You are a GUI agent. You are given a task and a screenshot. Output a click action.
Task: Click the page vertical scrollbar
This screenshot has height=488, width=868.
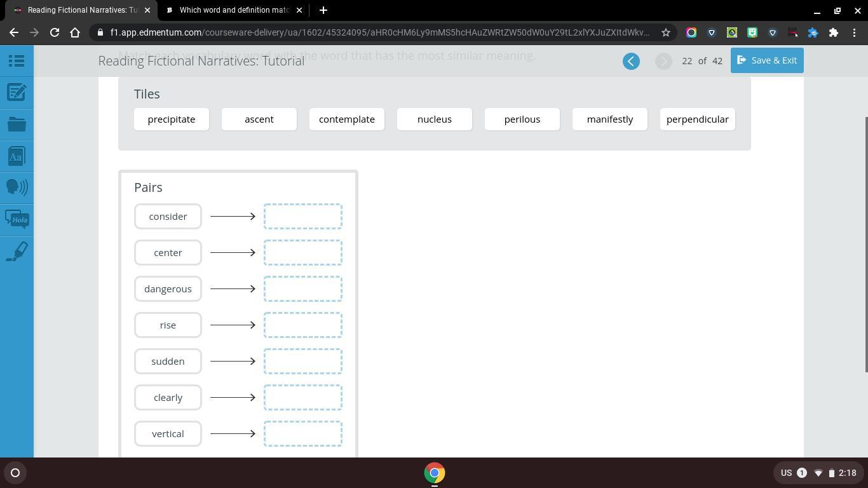[x=865, y=245]
